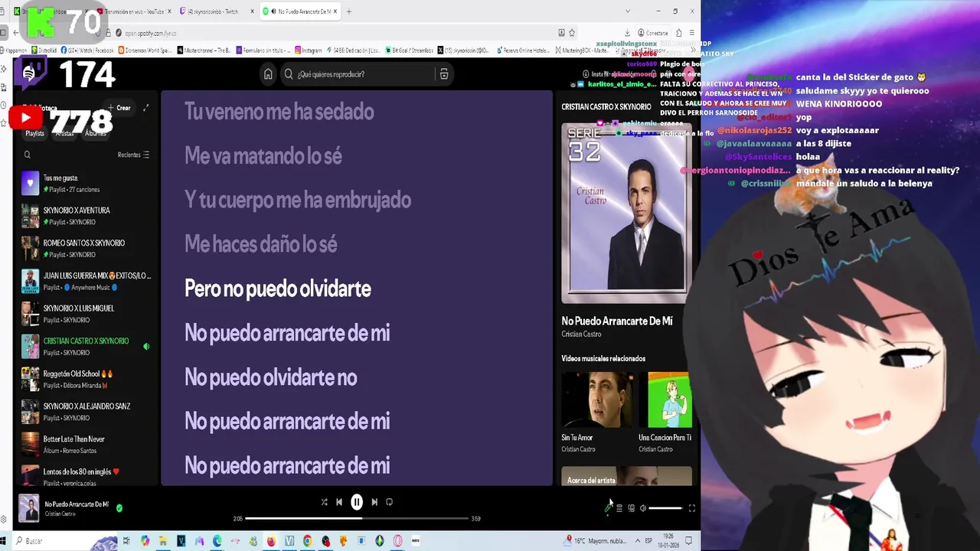This screenshot has height=551, width=980.
Task: Open full screen player view
Action: [x=691, y=508]
